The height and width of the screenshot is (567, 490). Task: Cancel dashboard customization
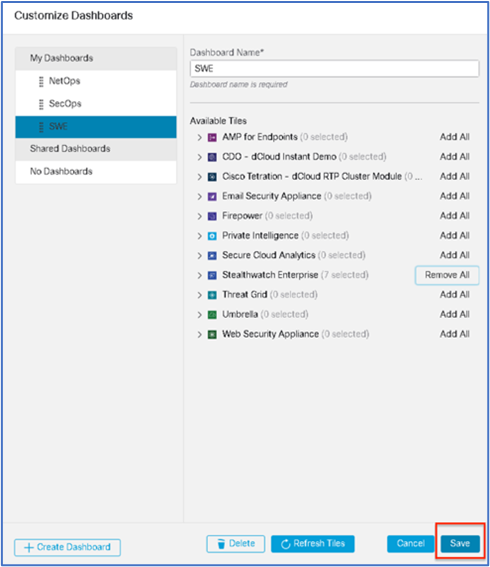coord(410,544)
